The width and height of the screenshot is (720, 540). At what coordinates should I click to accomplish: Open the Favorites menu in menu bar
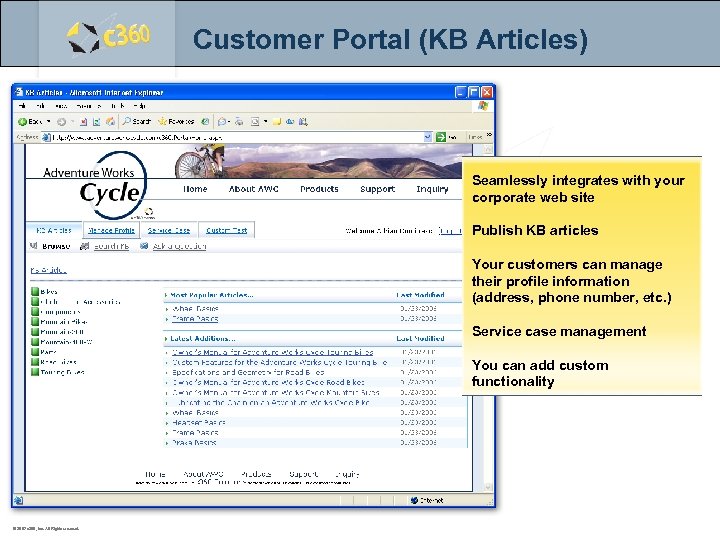(89, 106)
